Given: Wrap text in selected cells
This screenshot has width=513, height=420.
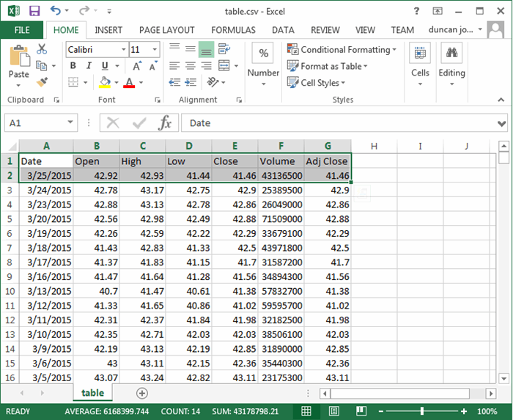Looking at the screenshot, I should pyautogui.click(x=224, y=49).
